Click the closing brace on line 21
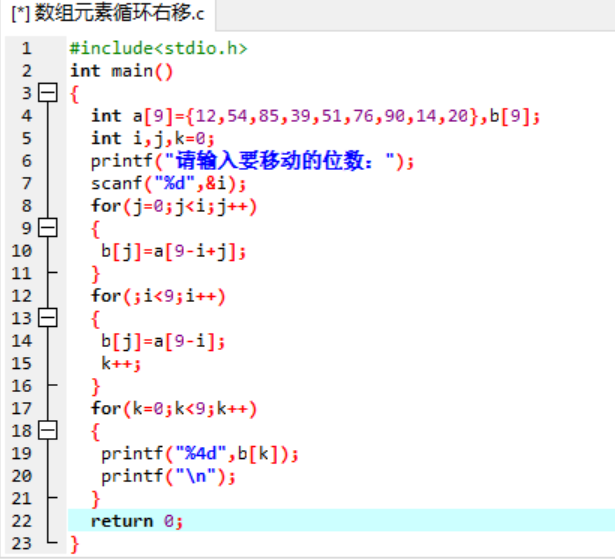Screen dimensions: 615x559 coord(96,499)
